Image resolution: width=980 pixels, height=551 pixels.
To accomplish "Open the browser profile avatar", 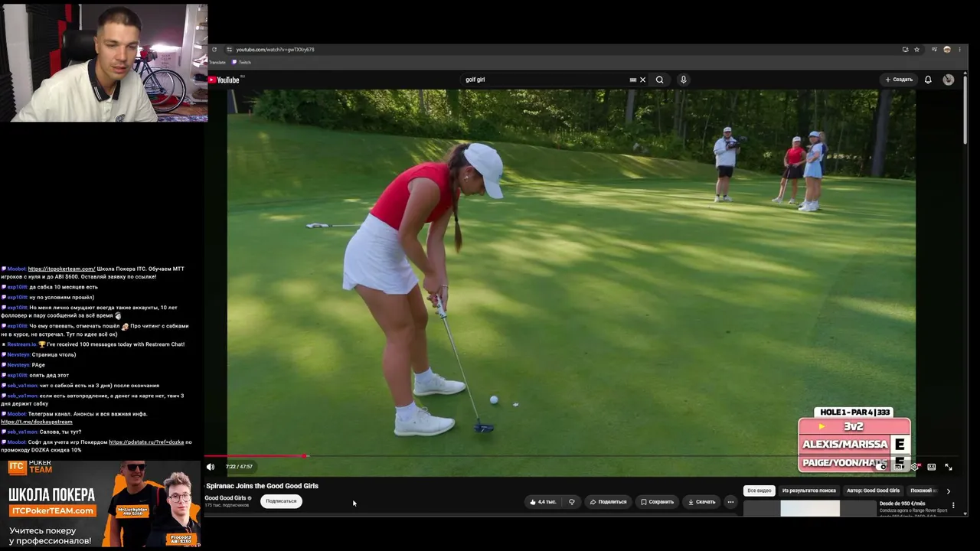I will 947,50.
